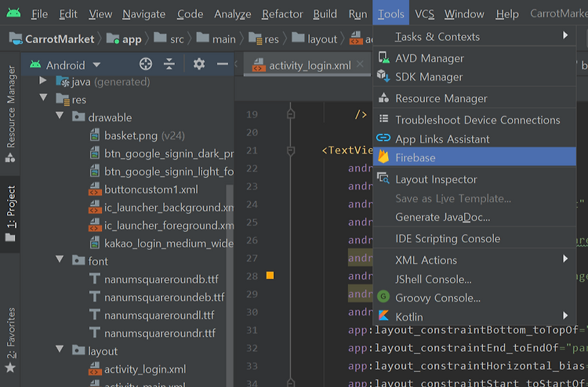
Task: Click the Groovy Console green icon
Action: click(x=383, y=297)
